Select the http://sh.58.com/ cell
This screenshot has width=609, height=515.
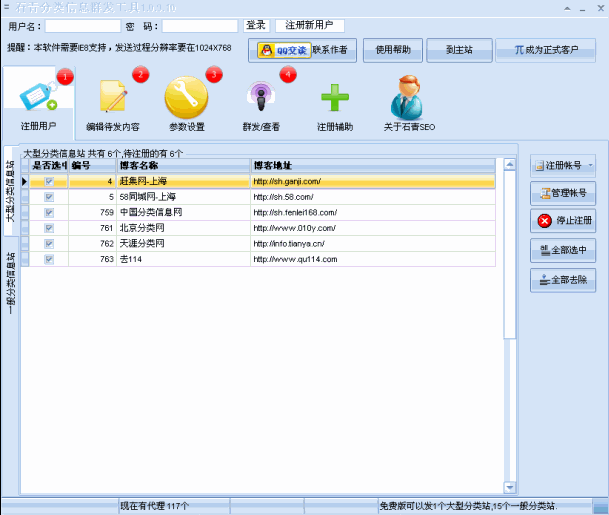(x=373, y=197)
